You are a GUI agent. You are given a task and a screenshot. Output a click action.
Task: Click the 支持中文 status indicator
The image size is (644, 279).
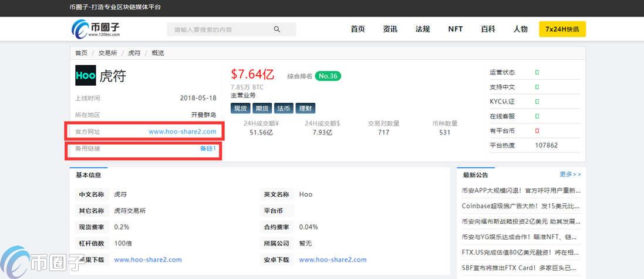click(537, 87)
